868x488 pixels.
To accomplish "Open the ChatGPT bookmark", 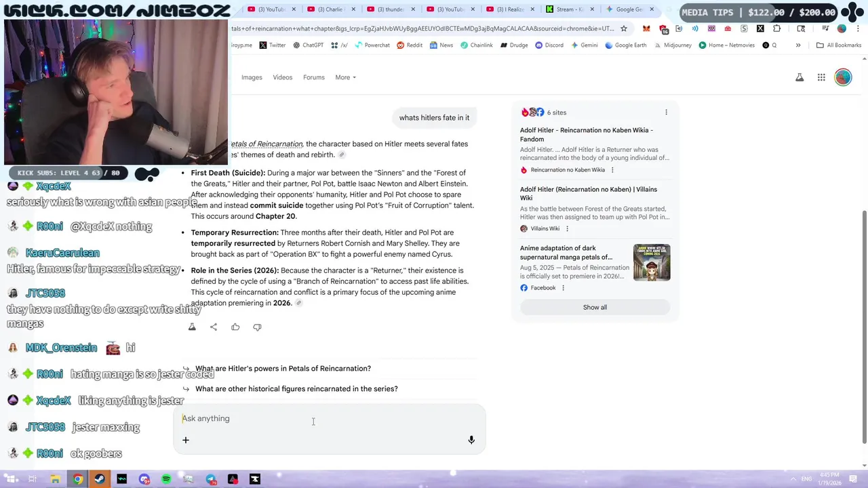I will pos(308,45).
